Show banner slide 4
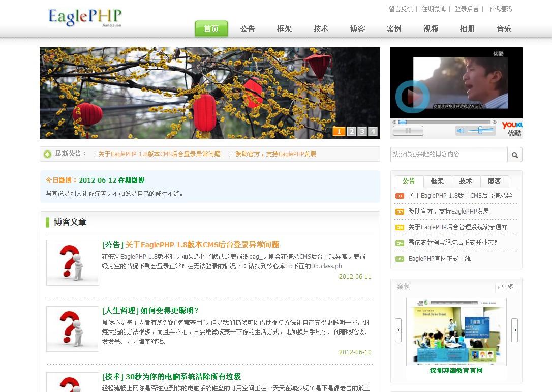Screen dimensions: 552x392 373,131
